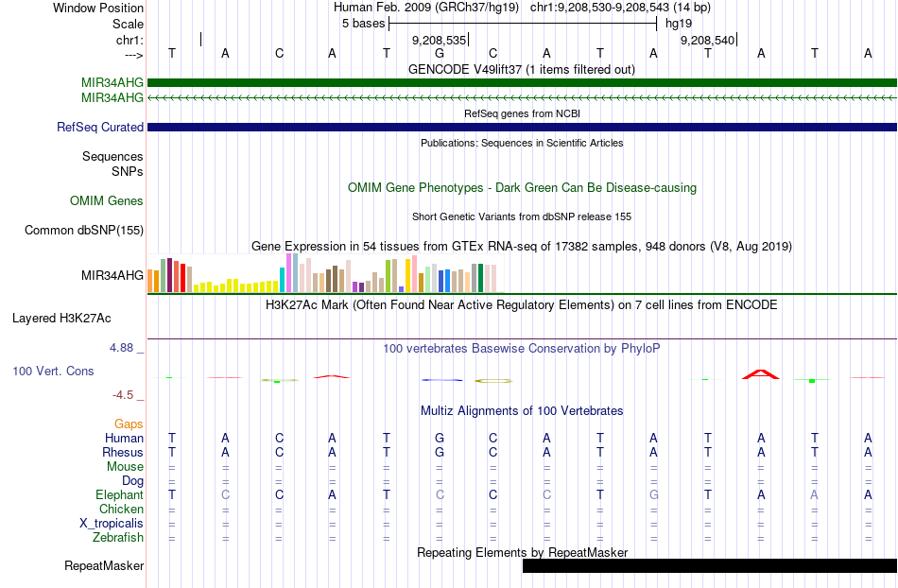The height and width of the screenshot is (588, 898).
Task: Click the H3K27Ac Mark track title
Action: [521, 304]
